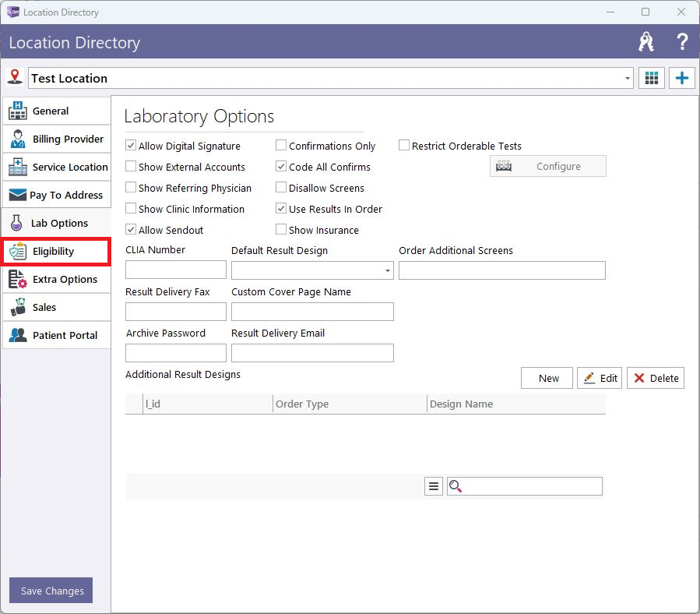Toggle Use Results In Order checkbox
This screenshot has height=614, width=700.
coord(281,208)
